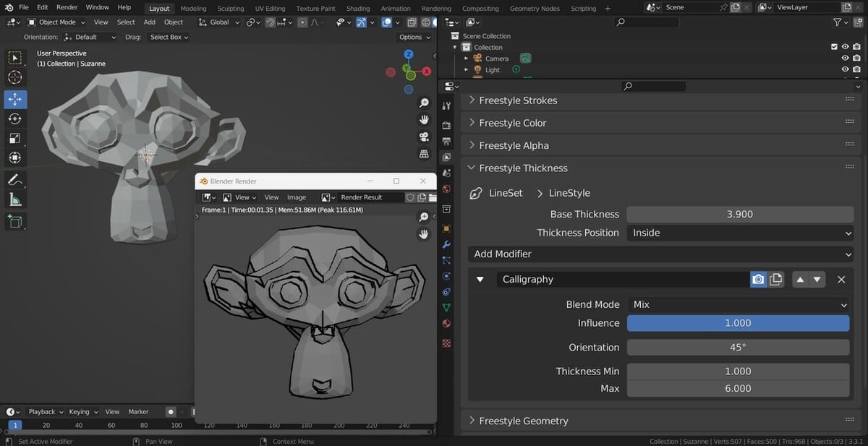
Task: Open the Render menu in top bar
Action: point(67,7)
